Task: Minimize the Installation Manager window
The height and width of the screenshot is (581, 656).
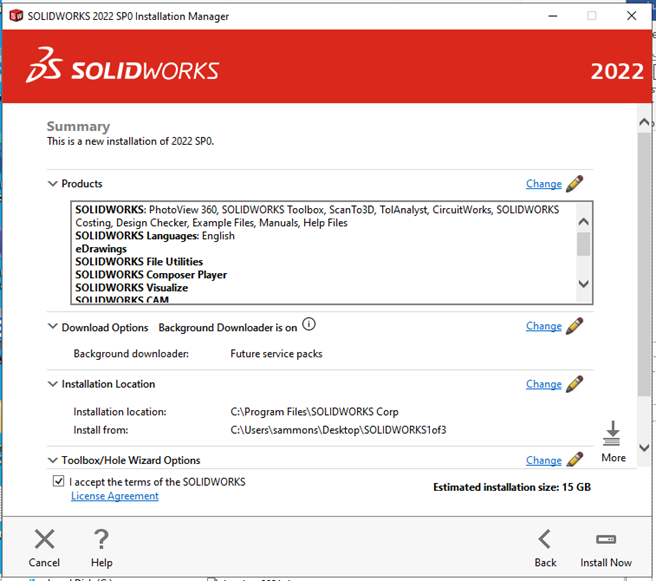Action: (553, 16)
